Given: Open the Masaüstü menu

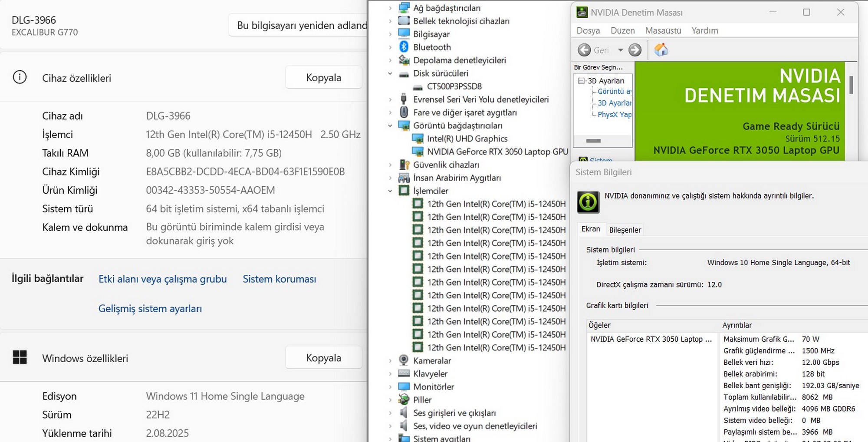Looking at the screenshot, I should pyautogui.click(x=663, y=30).
